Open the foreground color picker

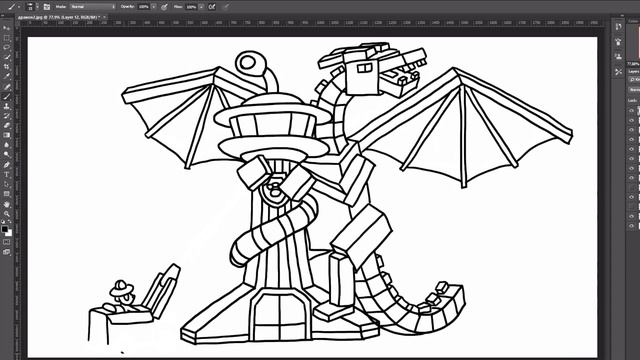click(4, 229)
